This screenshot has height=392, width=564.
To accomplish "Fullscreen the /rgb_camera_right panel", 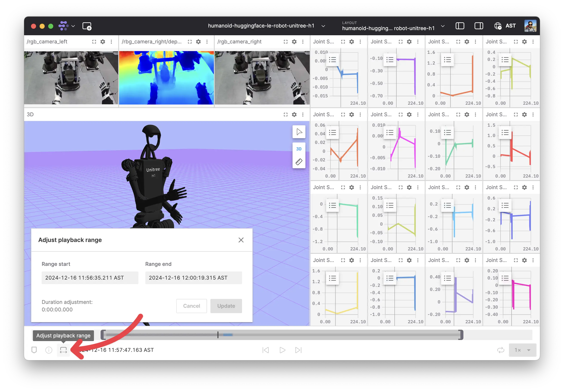I will 285,42.
